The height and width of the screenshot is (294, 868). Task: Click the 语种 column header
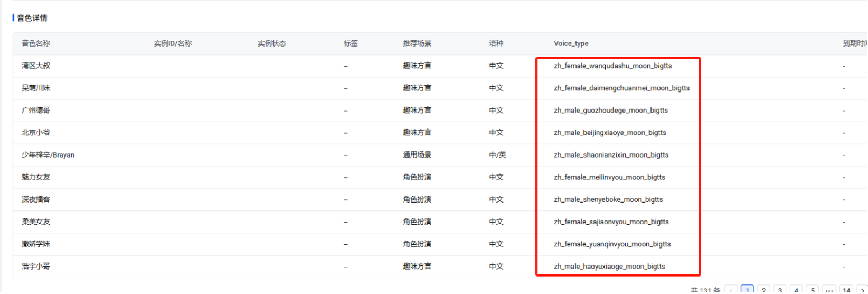click(x=496, y=43)
